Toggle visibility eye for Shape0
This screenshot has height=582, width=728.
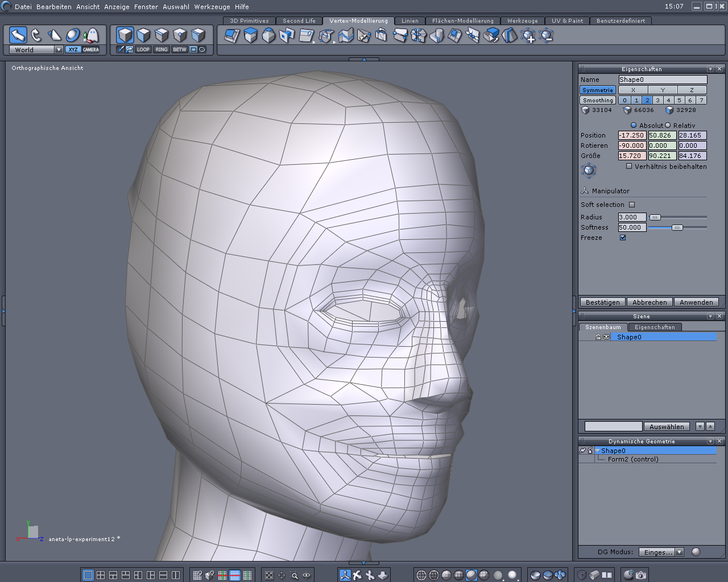[606, 337]
